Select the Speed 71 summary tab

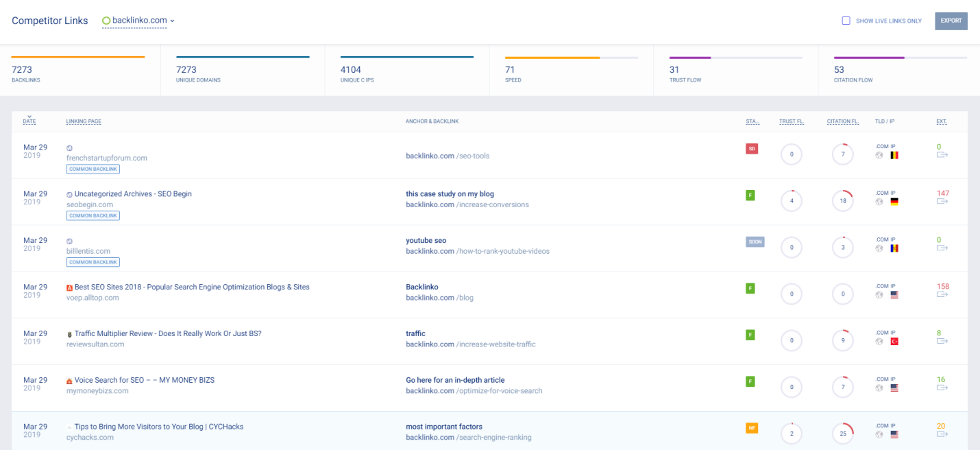click(572, 70)
